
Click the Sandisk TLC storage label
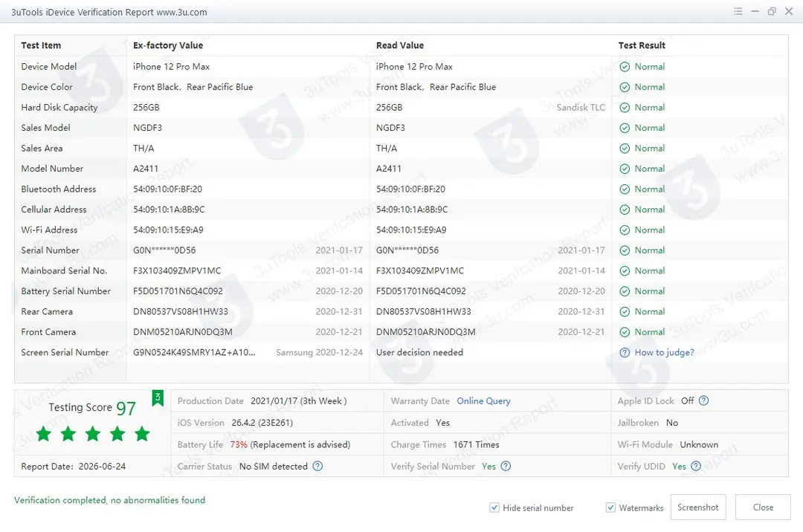click(x=581, y=108)
